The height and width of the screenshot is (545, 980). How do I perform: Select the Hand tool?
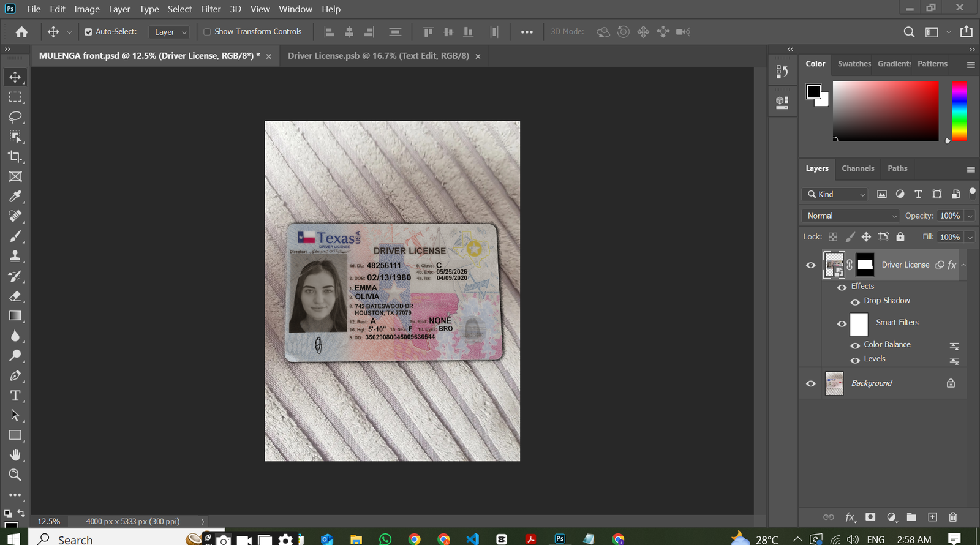15,455
